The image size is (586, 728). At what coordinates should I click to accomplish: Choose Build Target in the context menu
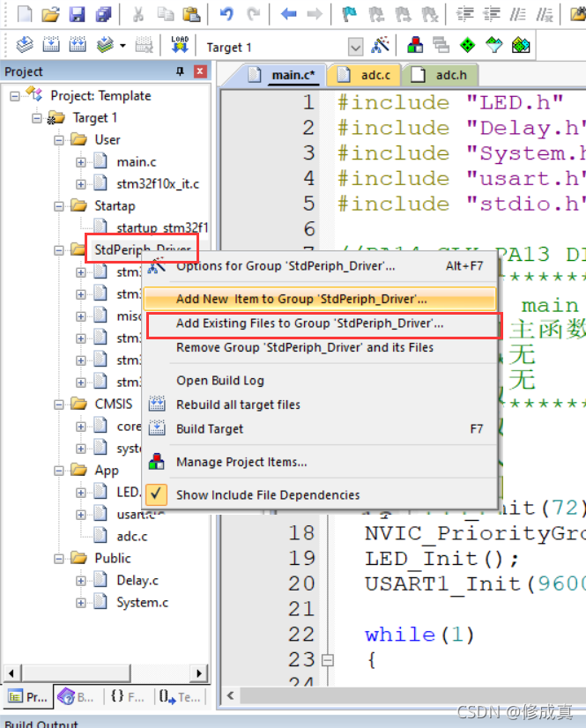320,428
